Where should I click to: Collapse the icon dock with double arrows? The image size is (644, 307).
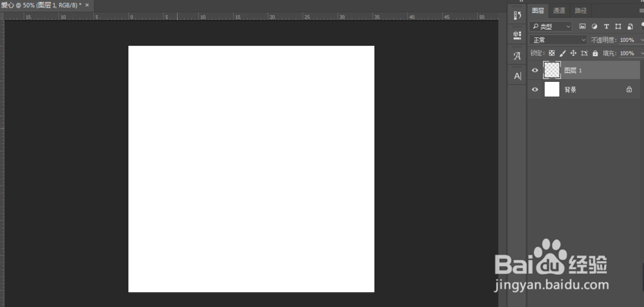tap(522, 1)
